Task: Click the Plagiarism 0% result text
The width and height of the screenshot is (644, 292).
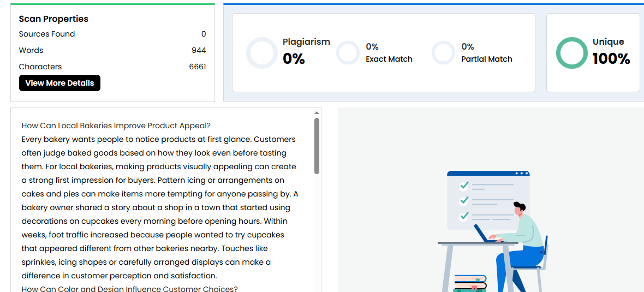Action: pos(294,58)
